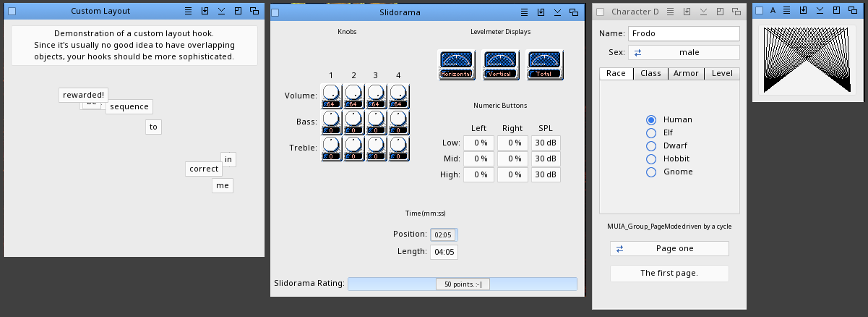Click the Low Left numeric button
This screenshot has width=868, height=317.
(x=478, y=143)
